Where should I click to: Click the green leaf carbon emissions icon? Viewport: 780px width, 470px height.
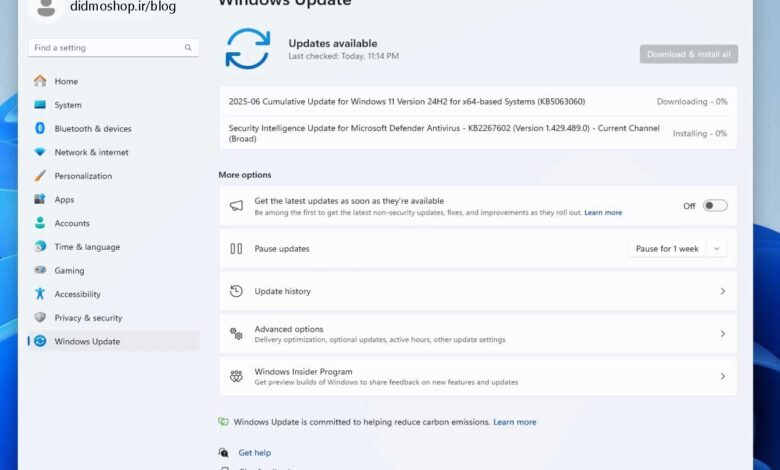[x=223, y=422]
